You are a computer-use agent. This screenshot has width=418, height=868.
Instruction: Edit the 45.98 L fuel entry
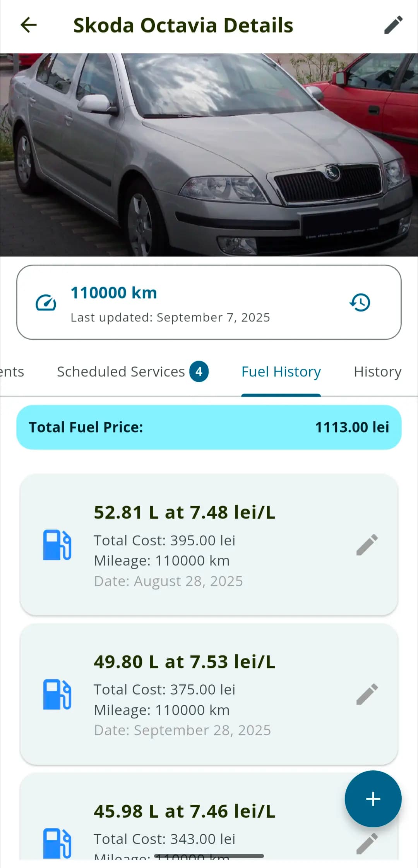click(367, 843)
